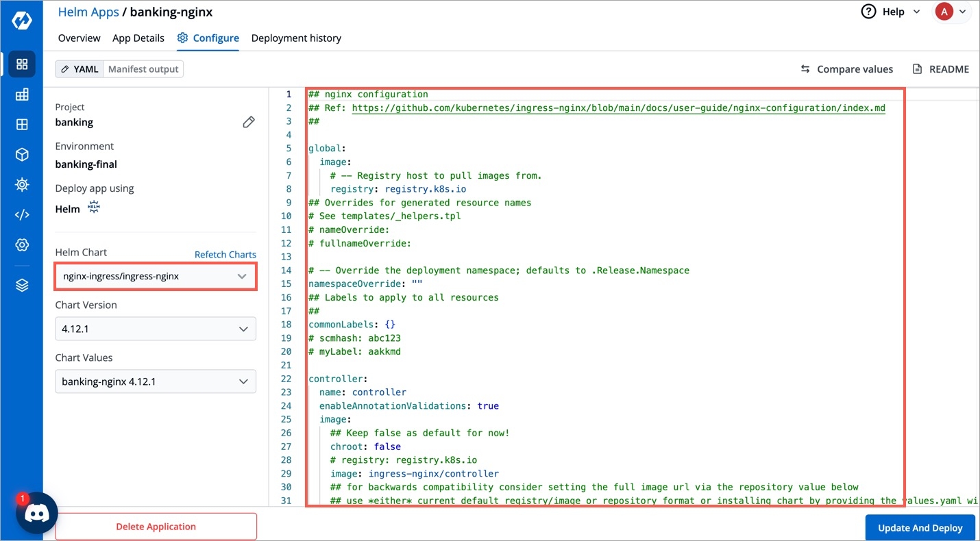Switch to YAML editor mode
This screenshot has height=541, width=980.
79,68
